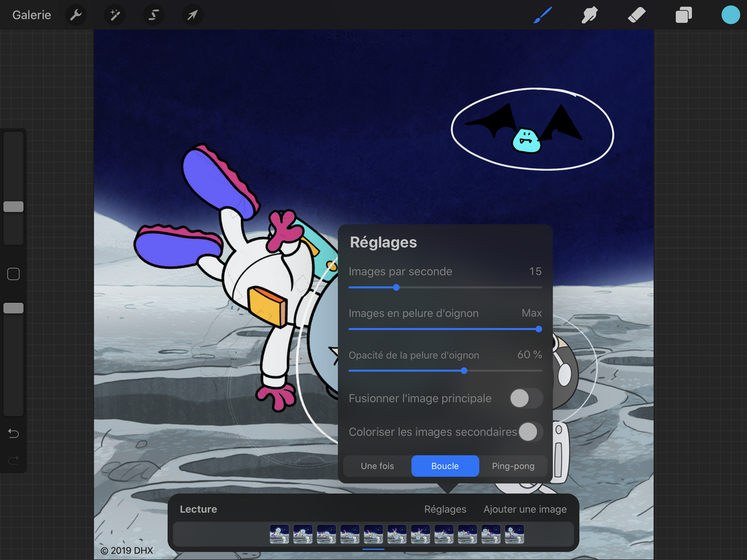Click the brush opacity slider handle
Screen dimensions: 747x560
[13, 308]
